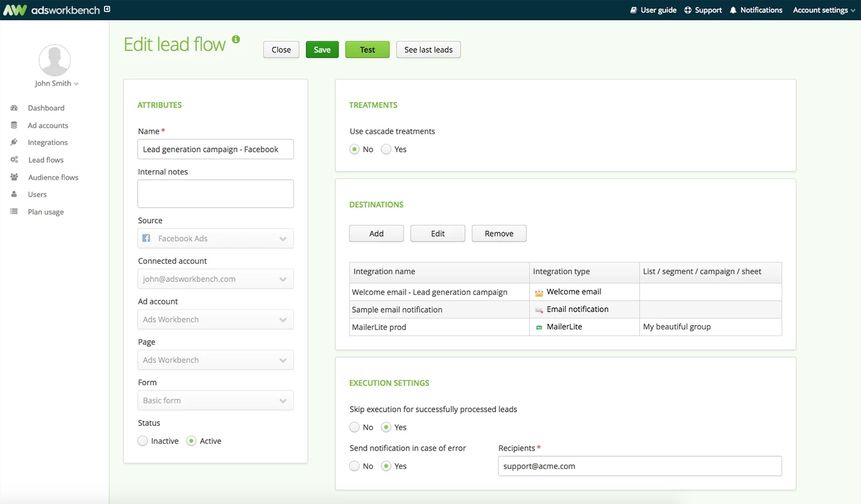Image resolution: width=861 pixels, height=504 pixels.
Task: Click the Ad accounts database icon
Action: (14, 125)
